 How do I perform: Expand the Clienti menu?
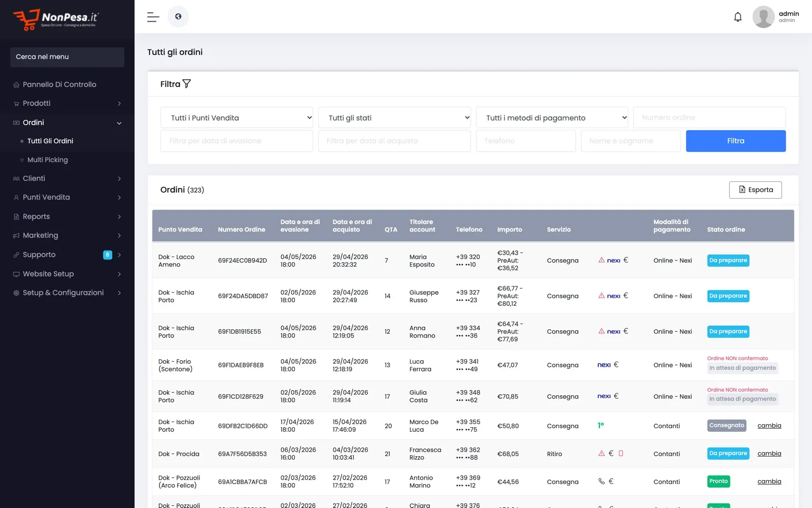67,178
